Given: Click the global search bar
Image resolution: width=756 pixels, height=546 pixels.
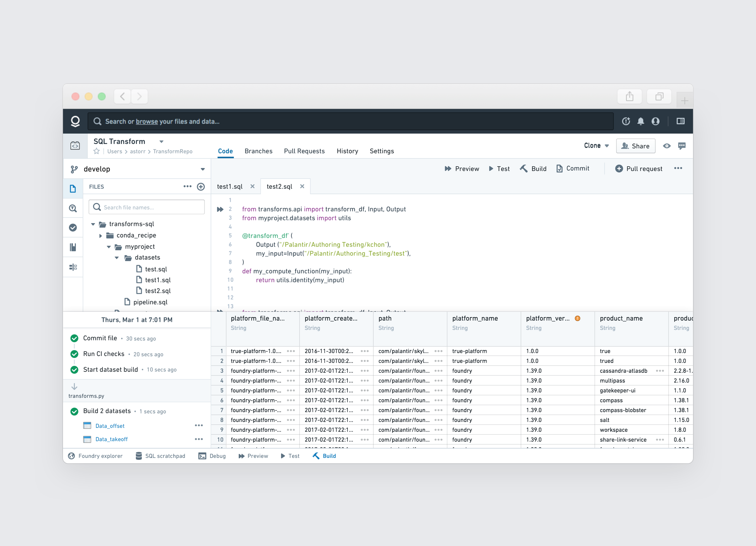Looking at the screenshot, I should point(350,121).
